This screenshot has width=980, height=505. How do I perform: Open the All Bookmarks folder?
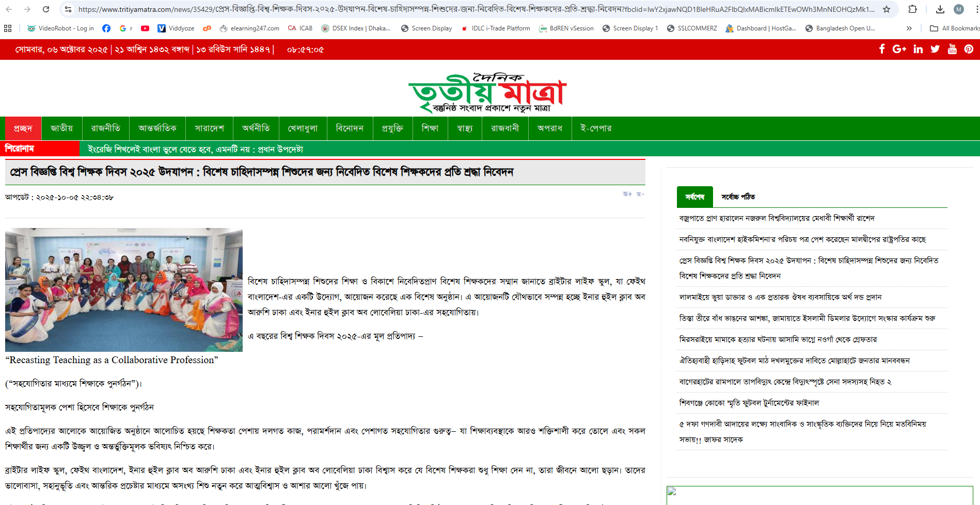point(954,28)
